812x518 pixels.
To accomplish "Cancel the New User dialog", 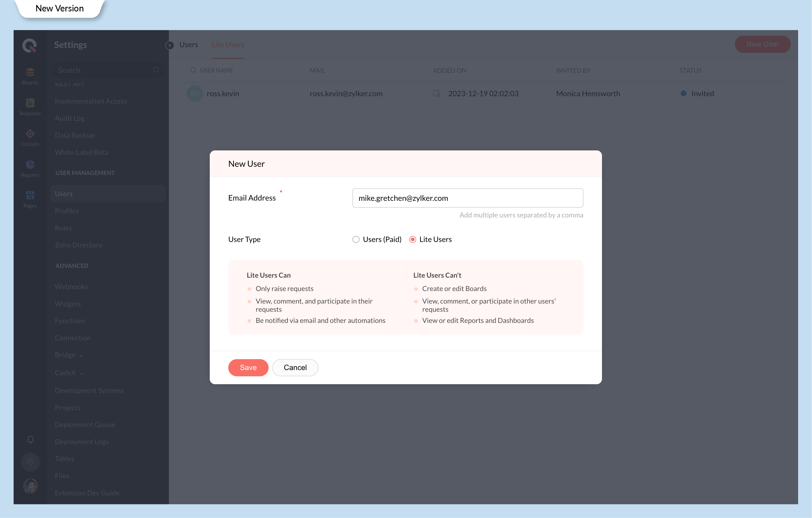I will pyautogui.click(x=295, y=367).
